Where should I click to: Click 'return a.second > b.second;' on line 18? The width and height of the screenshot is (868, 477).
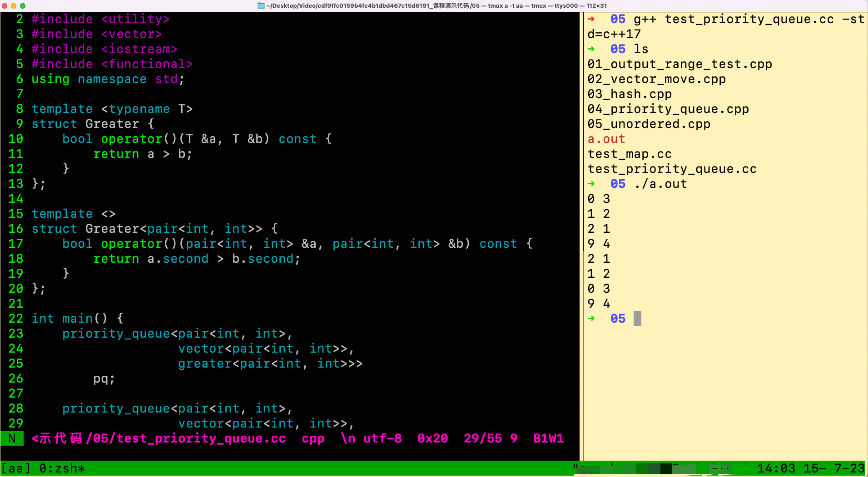197,259
